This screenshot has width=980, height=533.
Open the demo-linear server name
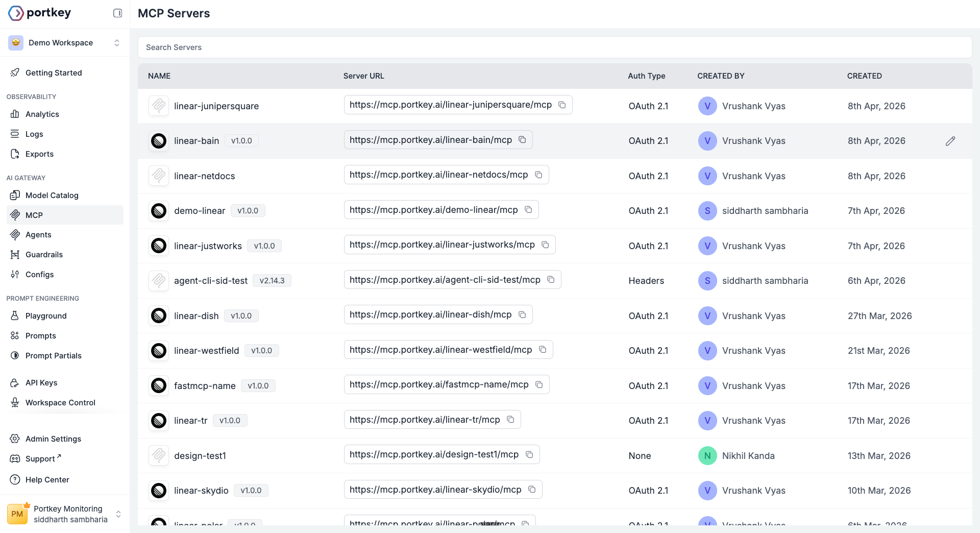[x=200, y=211]
